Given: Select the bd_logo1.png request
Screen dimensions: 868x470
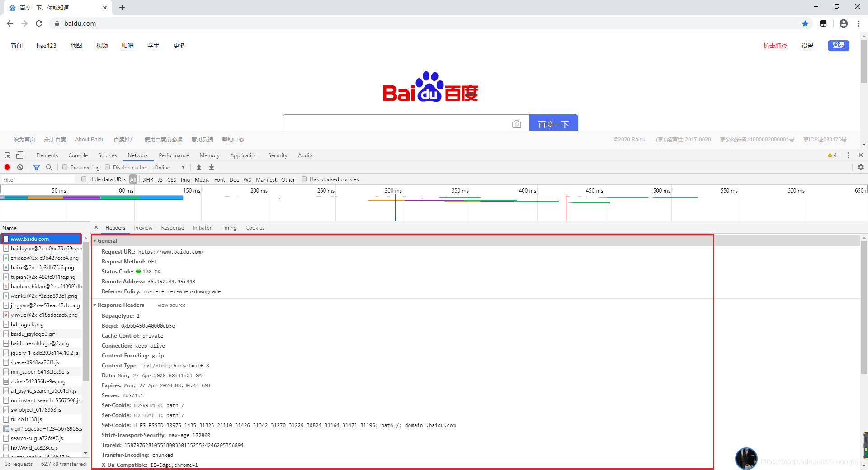Looking at the screenshot, I should (x=42, y=324).
